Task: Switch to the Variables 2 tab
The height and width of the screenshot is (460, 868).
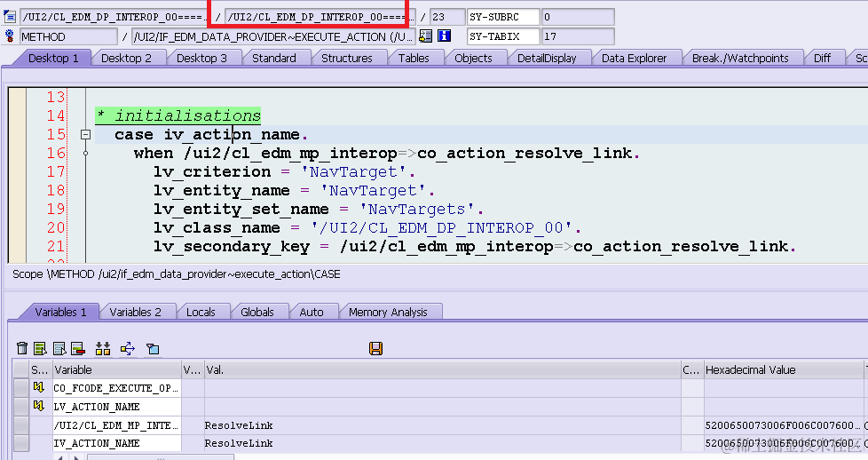Action: 135,312
